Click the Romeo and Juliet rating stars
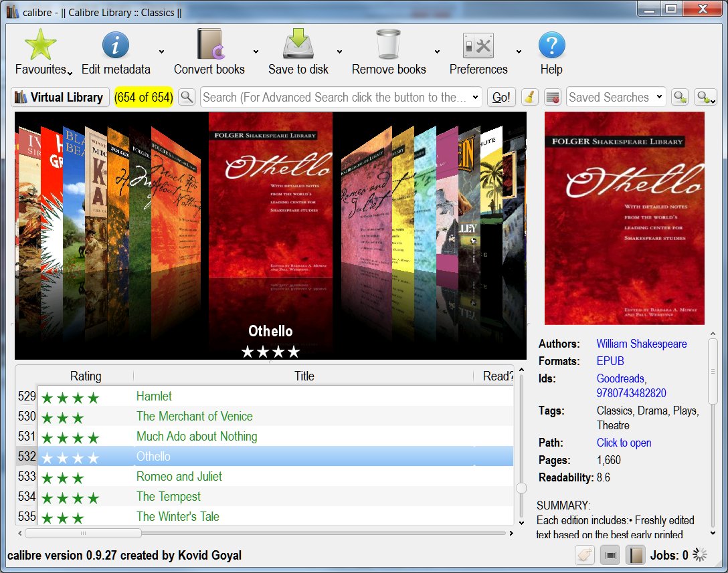Viewport: 728px width, 573px height. [63, 478]
